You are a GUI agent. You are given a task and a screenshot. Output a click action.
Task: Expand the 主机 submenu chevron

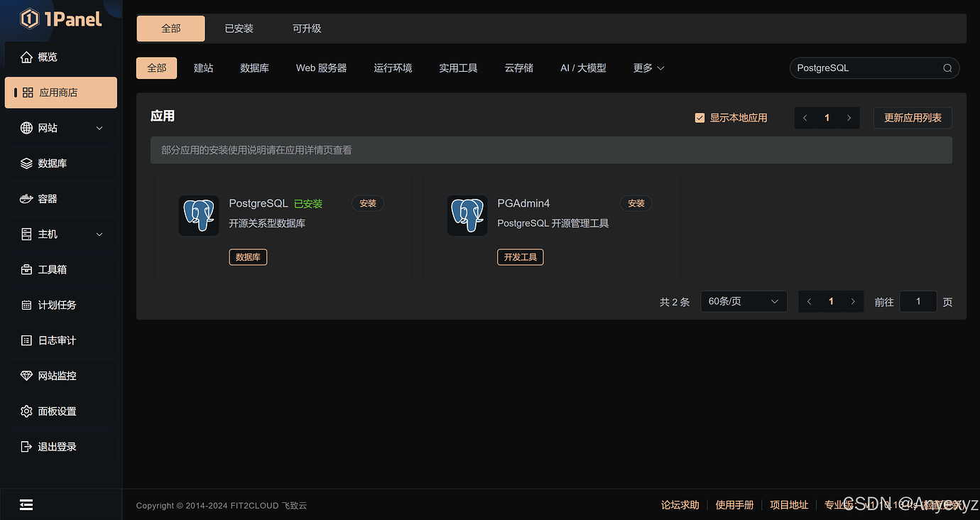99,234
